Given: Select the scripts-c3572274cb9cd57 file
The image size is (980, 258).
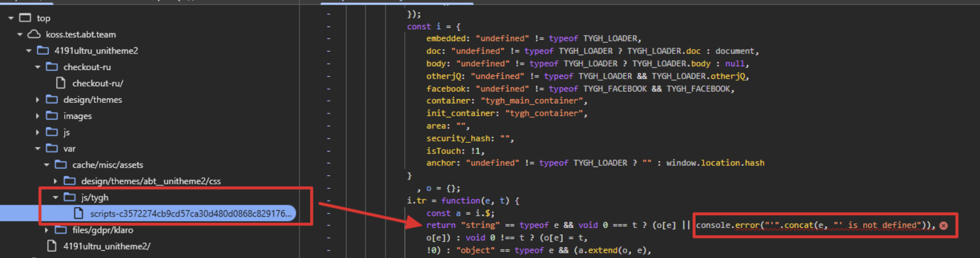Looking at the screenshot, I should click(x=190, y=214).
